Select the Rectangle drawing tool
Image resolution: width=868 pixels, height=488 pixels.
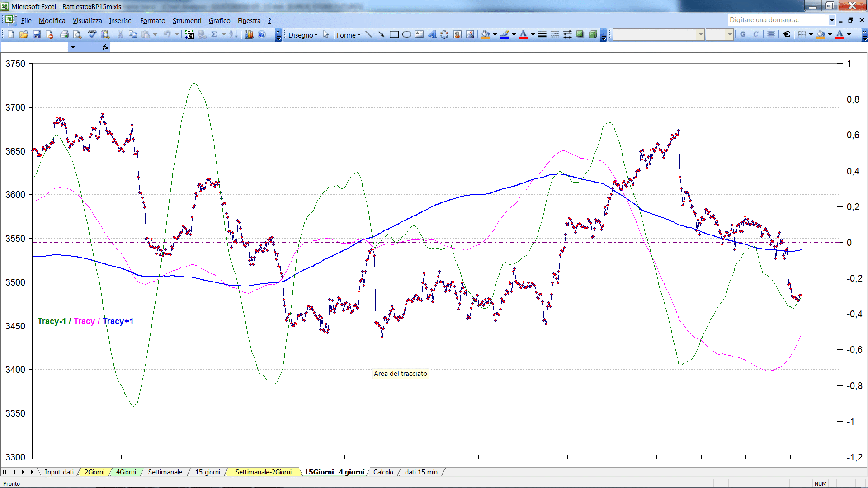pos(394,34)
